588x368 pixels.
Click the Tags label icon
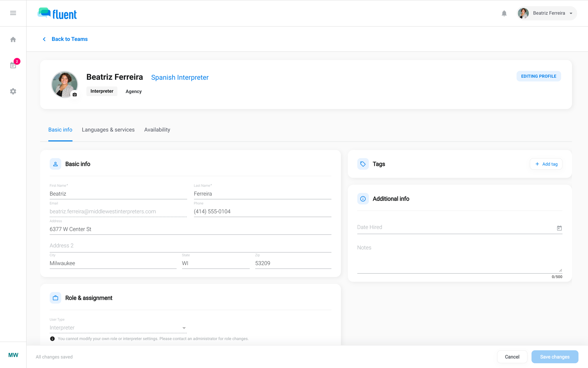tap(363, 164)
